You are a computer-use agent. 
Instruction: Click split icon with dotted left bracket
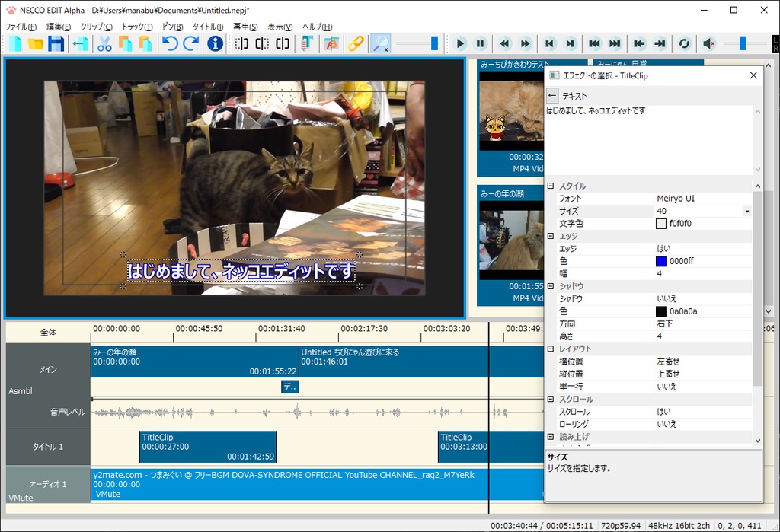point(241,43)
